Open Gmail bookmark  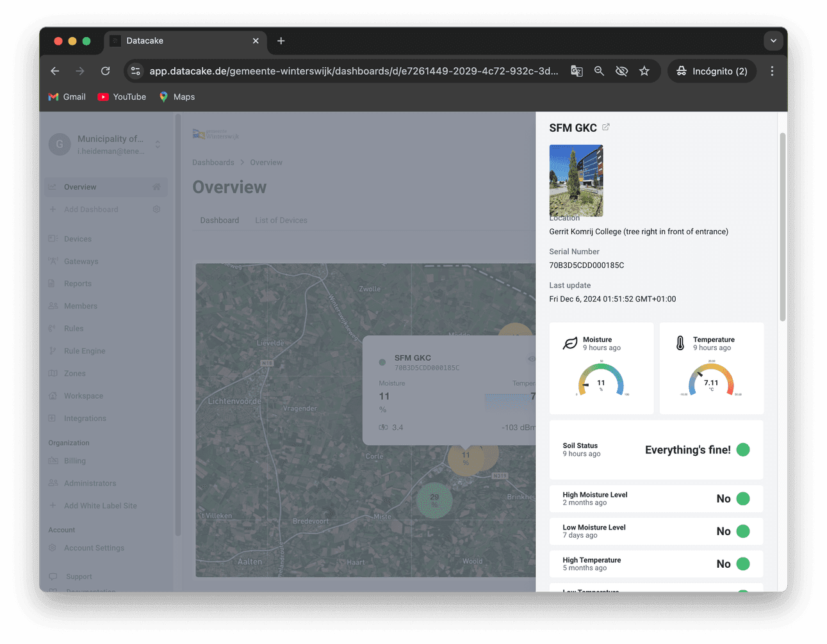(67, 97)
